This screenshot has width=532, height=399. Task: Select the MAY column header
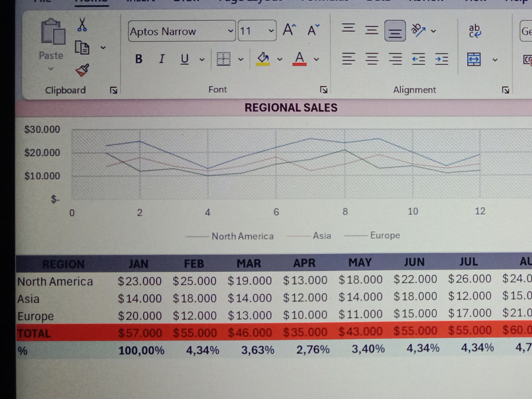(360, 262)
